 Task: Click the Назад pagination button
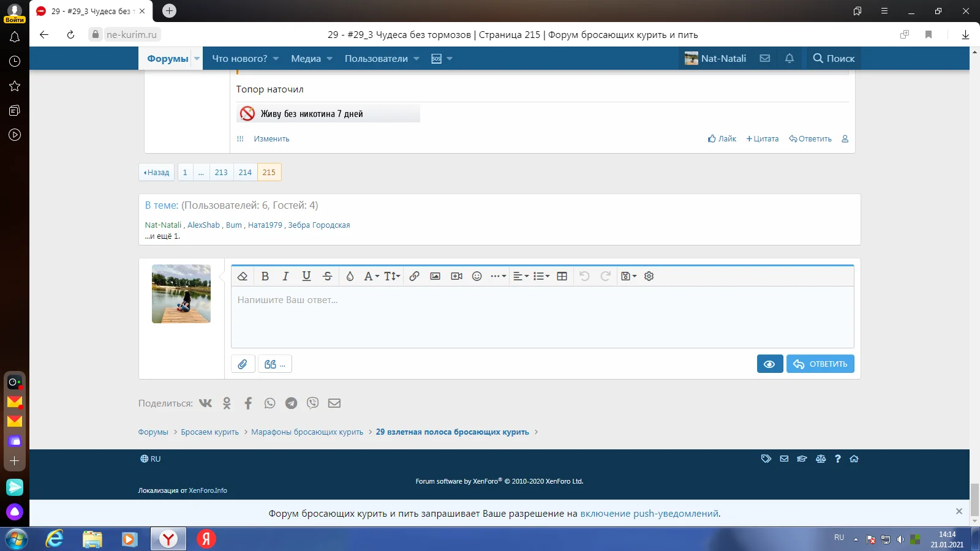click(157, 173)
